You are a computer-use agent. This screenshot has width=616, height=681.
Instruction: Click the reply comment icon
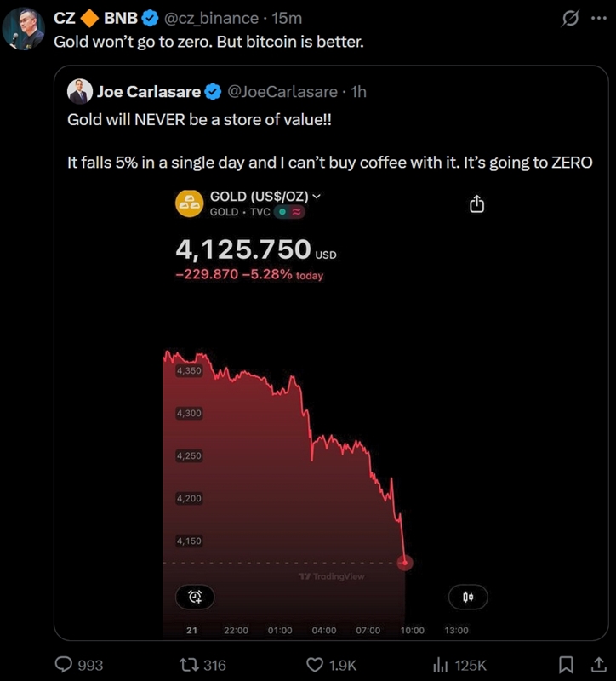tap(65, 665)
